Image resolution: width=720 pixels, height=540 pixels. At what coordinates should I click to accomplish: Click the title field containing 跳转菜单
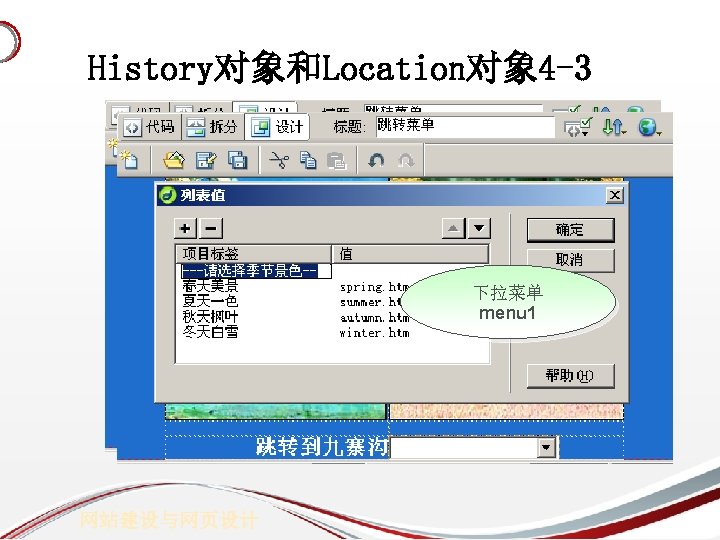tap(465, 127)
